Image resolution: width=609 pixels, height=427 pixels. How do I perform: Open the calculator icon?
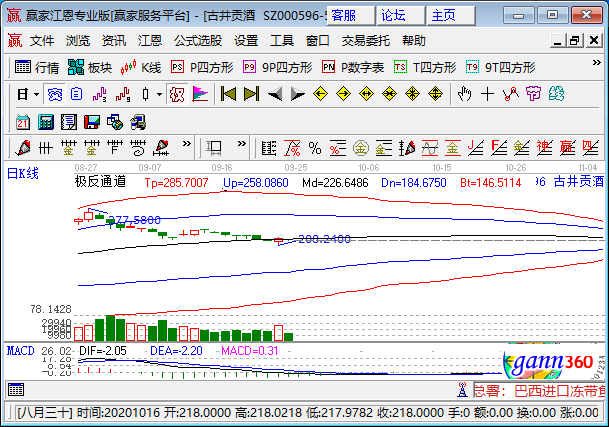pos(45,122)
